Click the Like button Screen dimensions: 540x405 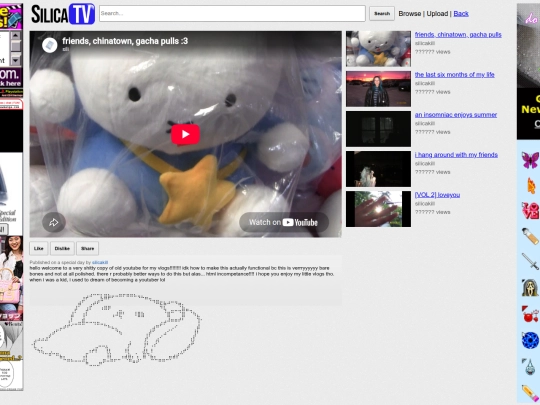pyautogui.click(x=39, y=248)
